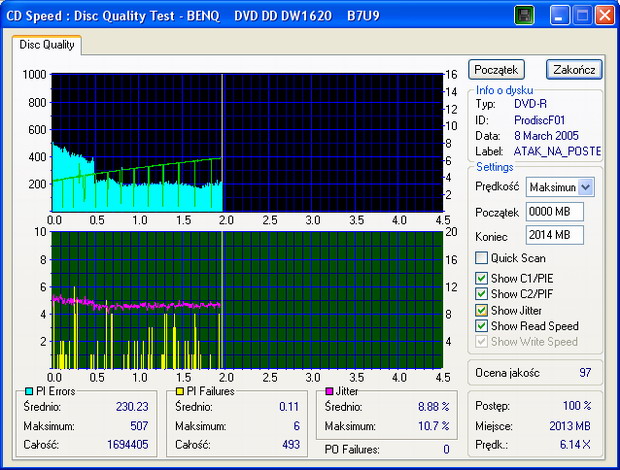Screen dimensions: 620x470
Task: Click the Jitter average 8.88 %
Action: tap(434, 407)
